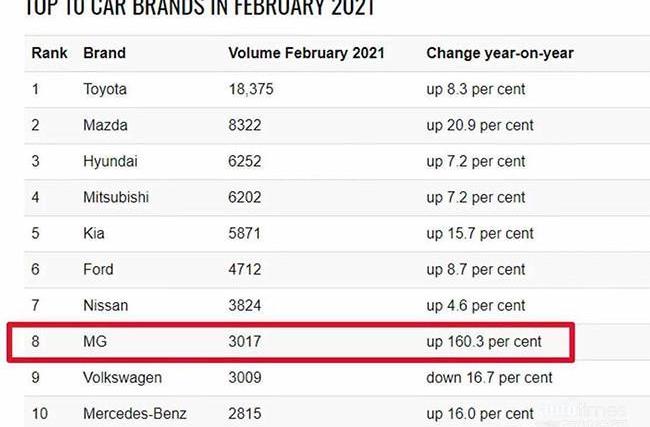The height and width of the screenshot is (427, 650).
Task: Select the Volkswagen brand cell
Action: [124, 377]
